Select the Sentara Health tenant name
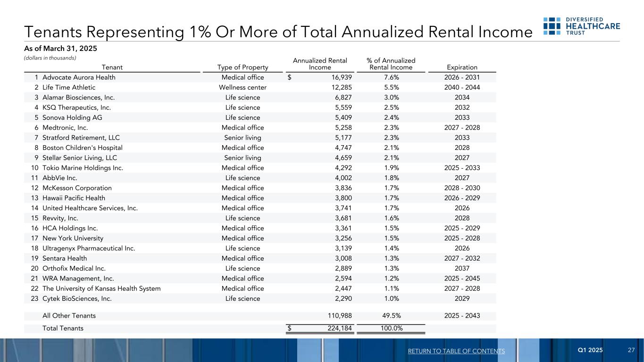 coord(65,258)
